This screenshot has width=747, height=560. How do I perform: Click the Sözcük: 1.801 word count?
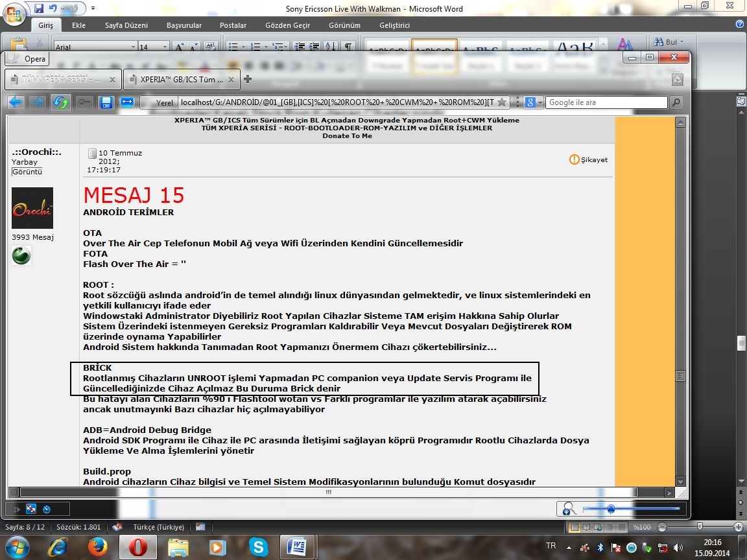[78, 527]
